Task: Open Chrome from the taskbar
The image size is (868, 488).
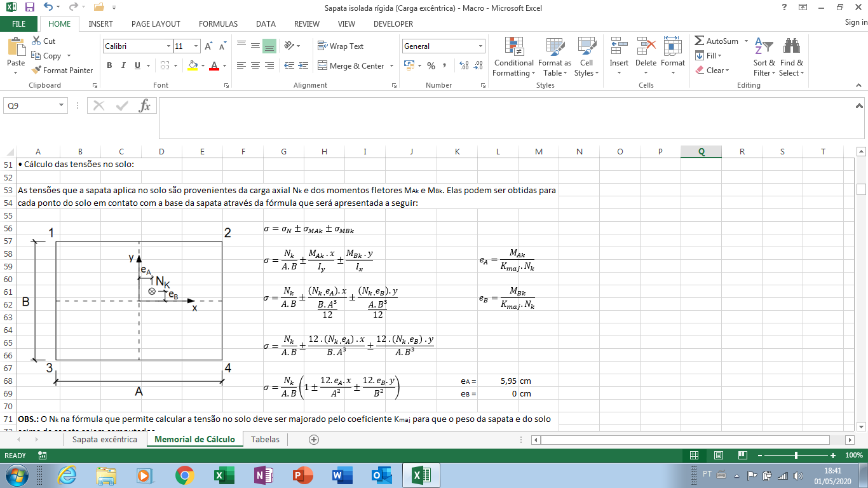Action: click(185, 475)
